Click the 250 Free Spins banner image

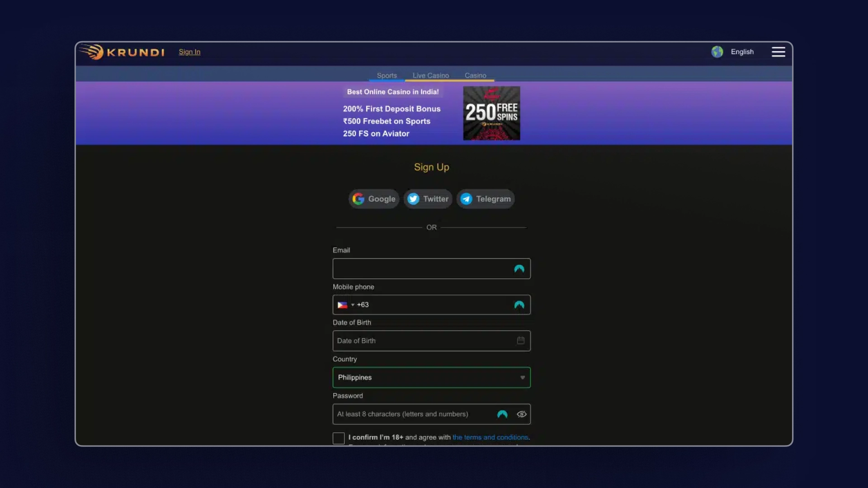(x=491, y=113)
